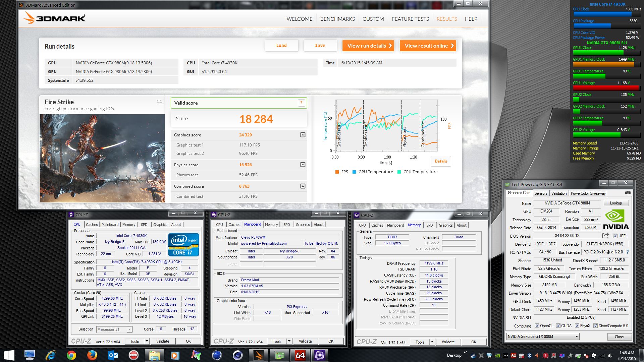644x362 pixels.
Task: Open Tools dropdown arrow in Mainboard CPU-Z window
Action: (x=289, y=341)
